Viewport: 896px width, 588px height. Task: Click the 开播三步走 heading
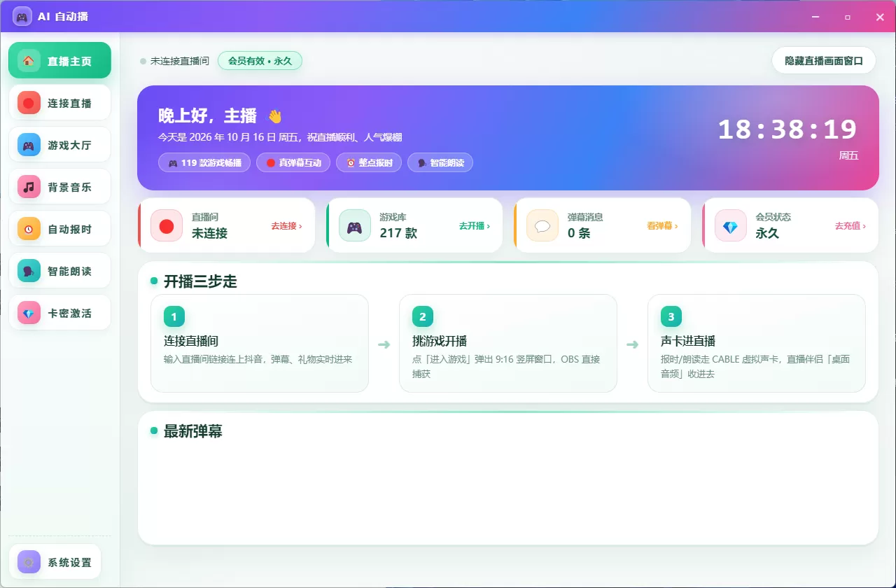200,281
